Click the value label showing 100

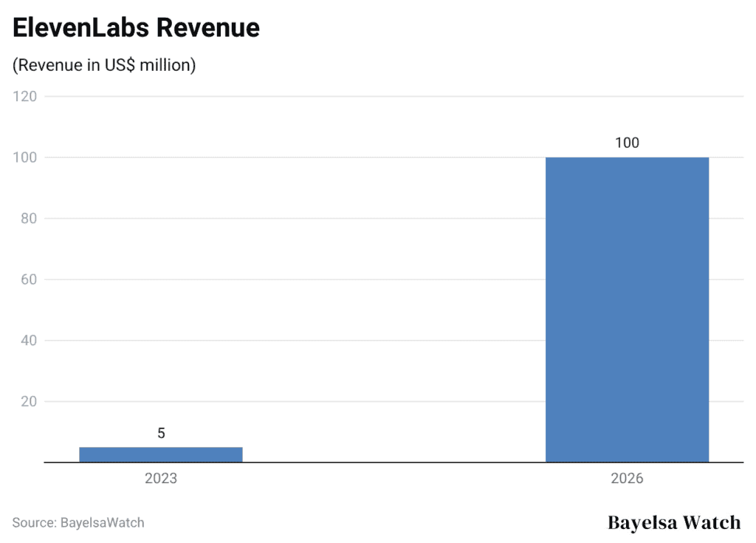(x=628, y=143)
